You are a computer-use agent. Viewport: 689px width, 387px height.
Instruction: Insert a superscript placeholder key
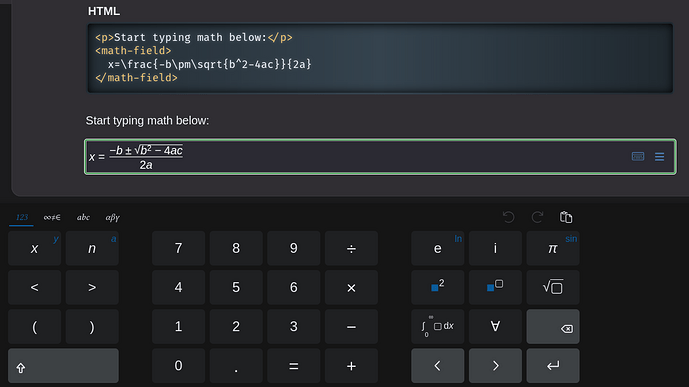point(495,288)
